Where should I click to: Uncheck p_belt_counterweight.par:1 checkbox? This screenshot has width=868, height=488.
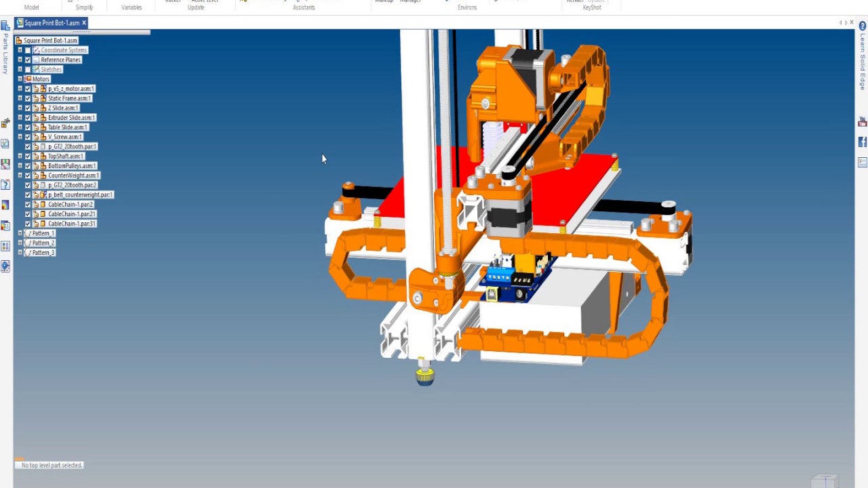click(28, 195)
